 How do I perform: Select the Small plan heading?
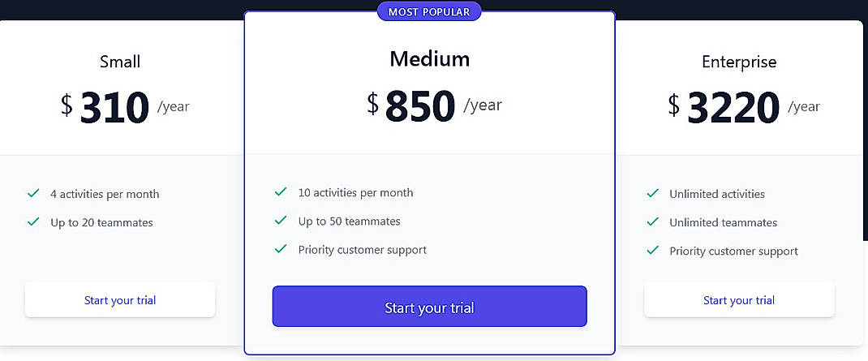(120, 62)
